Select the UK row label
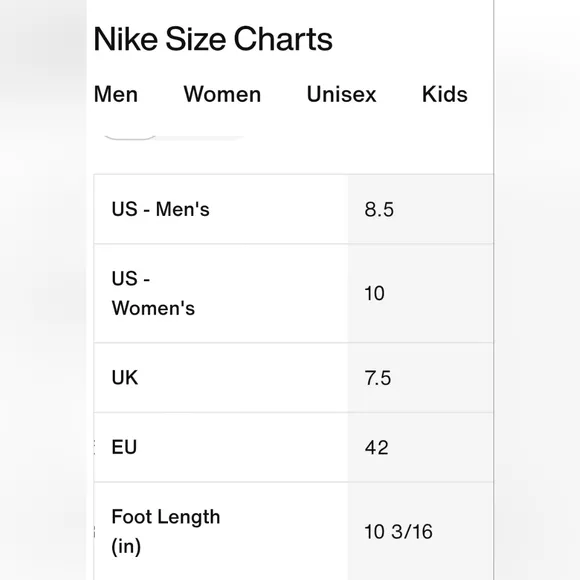Viewport: 580px width, 580px height. (x=125, y=378)
